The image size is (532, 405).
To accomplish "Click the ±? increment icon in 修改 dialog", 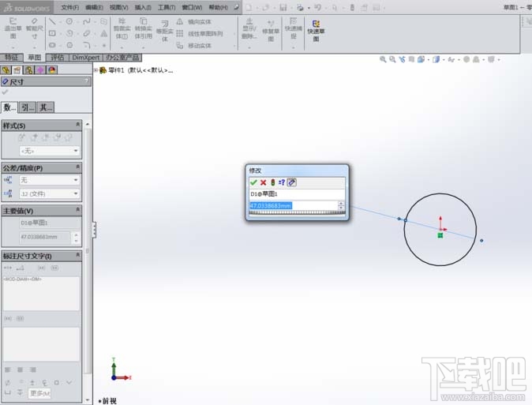I will tap(282, 182).
